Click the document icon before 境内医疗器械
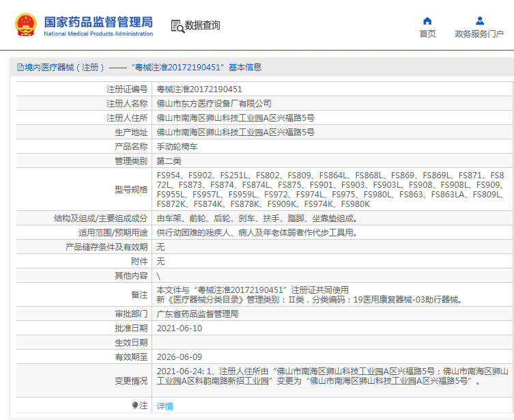514x420 pixels. click(x=20, y=68)
